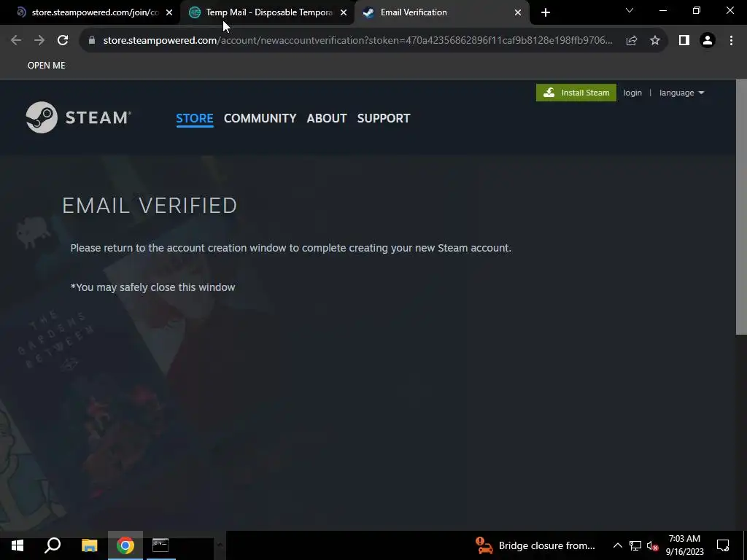Click the page vertical scrollbar thumb

741,207
